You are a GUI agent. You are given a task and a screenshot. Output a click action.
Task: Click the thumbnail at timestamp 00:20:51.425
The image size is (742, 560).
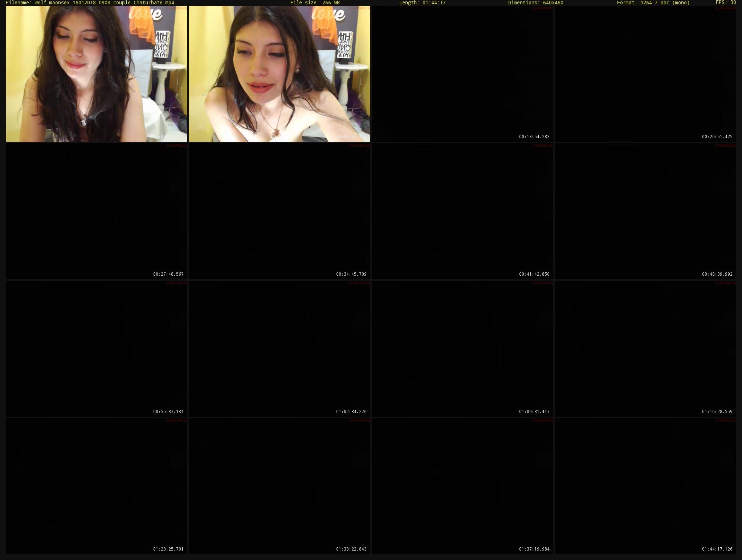coord(645,74)
